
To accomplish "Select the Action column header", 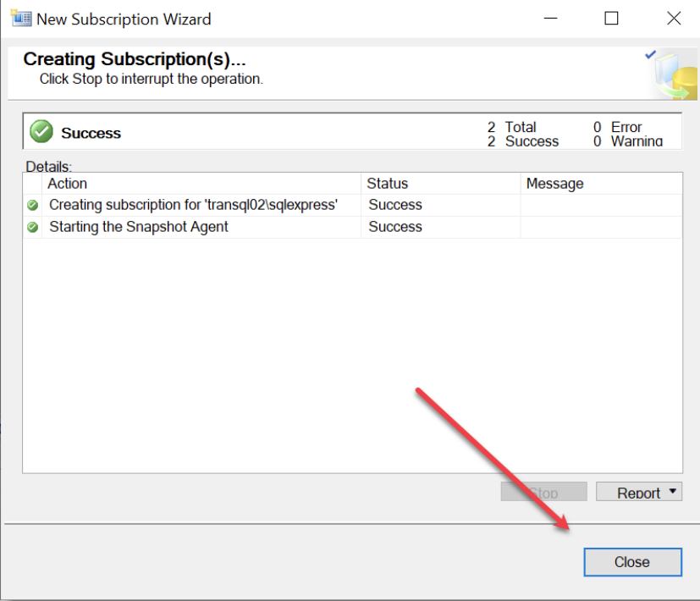I will pyautogui.click(x=201, y=184).
